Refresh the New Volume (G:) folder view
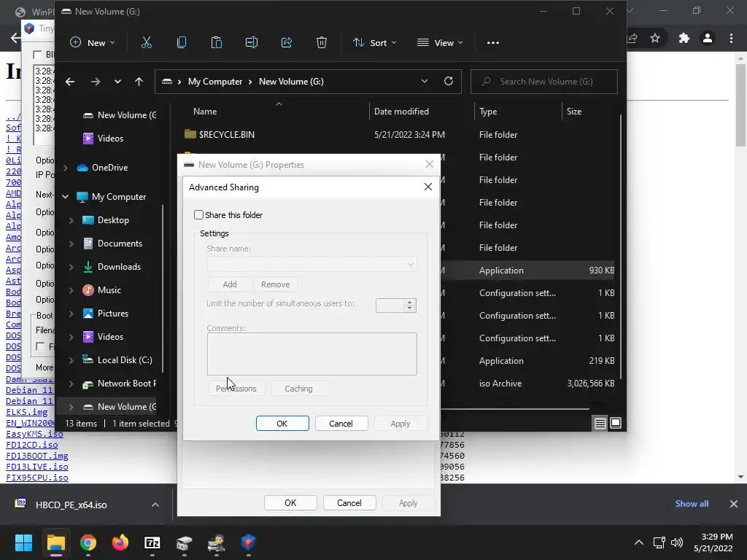The width and height of the screenshot is (747, 560). 449,81
